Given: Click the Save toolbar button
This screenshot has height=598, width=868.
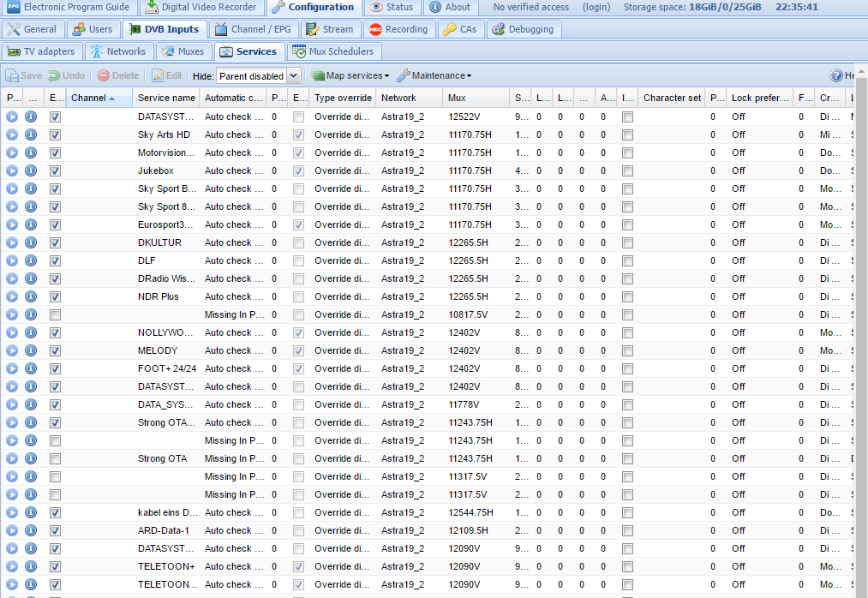Looking at the screenshot, I should (x=24, y=75).
